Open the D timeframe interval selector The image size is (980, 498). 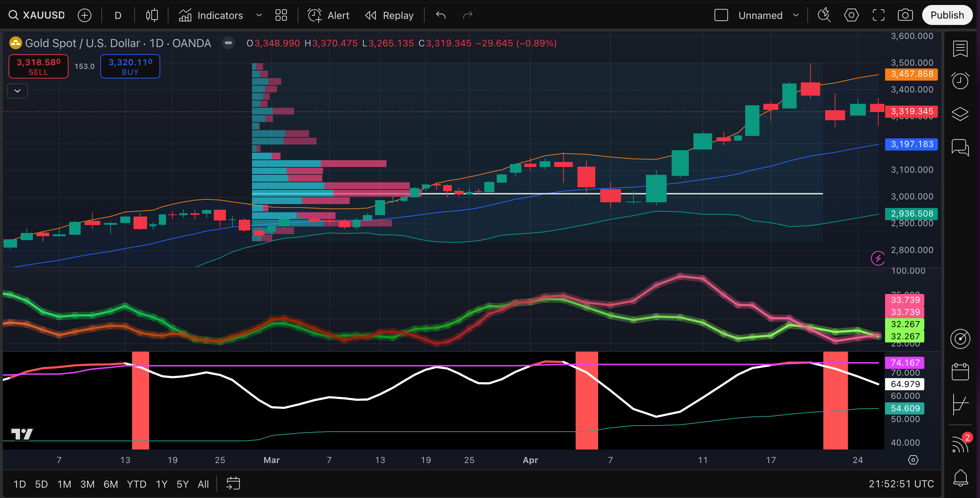(x=118, y=15)
